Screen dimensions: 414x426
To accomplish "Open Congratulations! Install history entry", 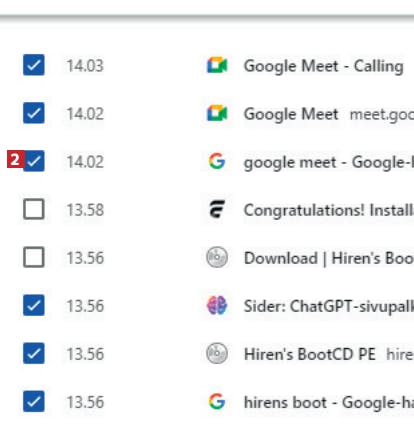I will click(329, 210).
